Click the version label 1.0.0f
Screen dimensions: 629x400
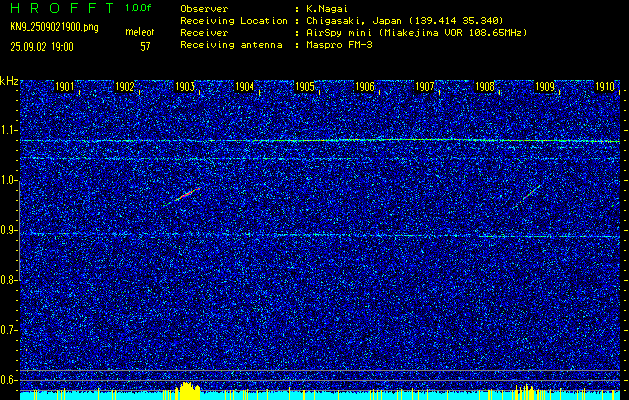pyautogui.click(x=138, y=8)
